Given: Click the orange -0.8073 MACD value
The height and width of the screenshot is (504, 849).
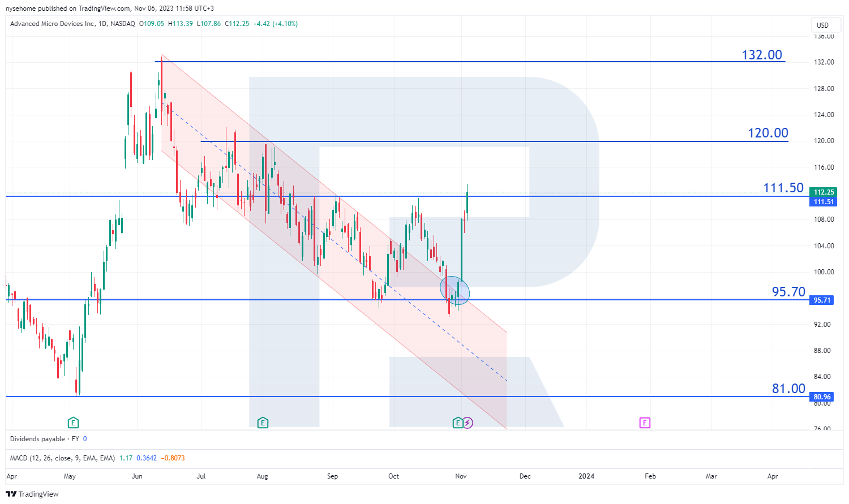Looking at the screenshot, I should click(x=173, y=458).
